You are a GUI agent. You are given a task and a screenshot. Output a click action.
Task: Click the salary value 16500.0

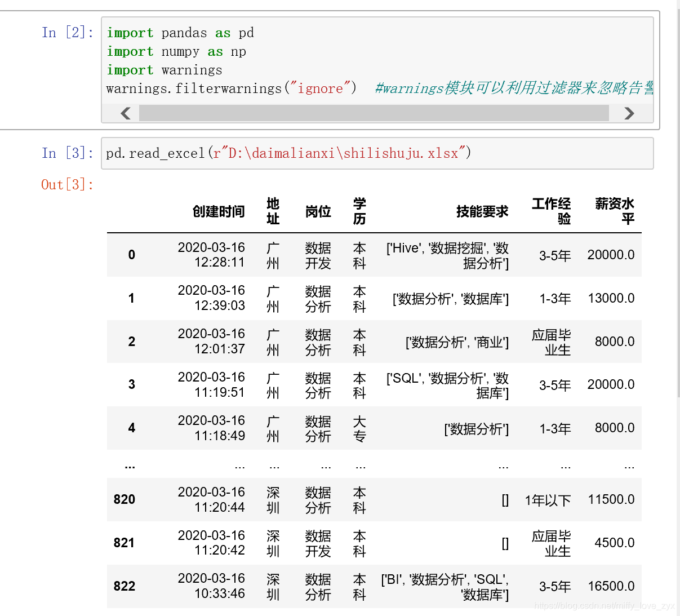pos(611,586)
